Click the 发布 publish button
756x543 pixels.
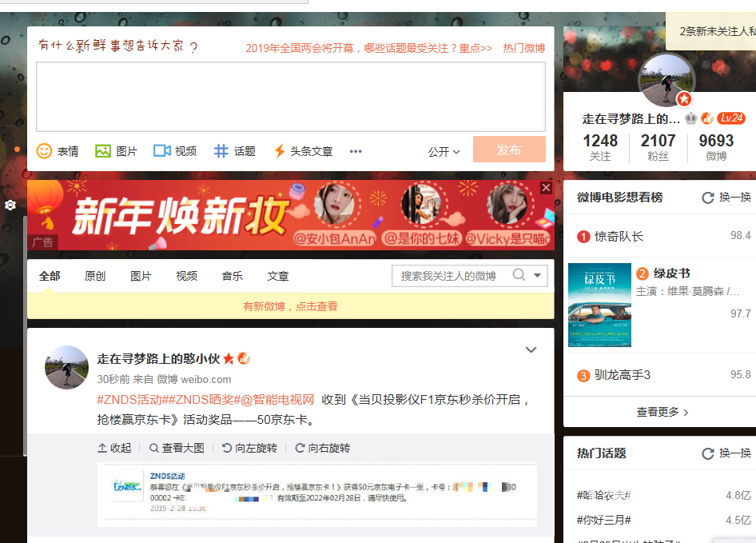tap(509, 150)
